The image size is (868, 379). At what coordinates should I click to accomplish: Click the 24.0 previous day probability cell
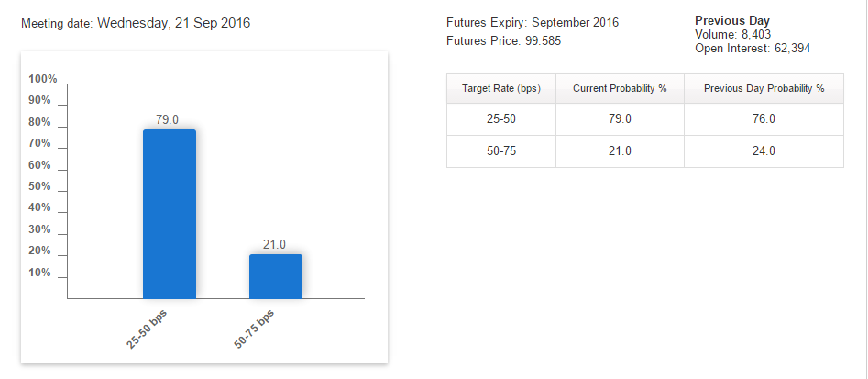pyautogui.click(x=764, y=151)
